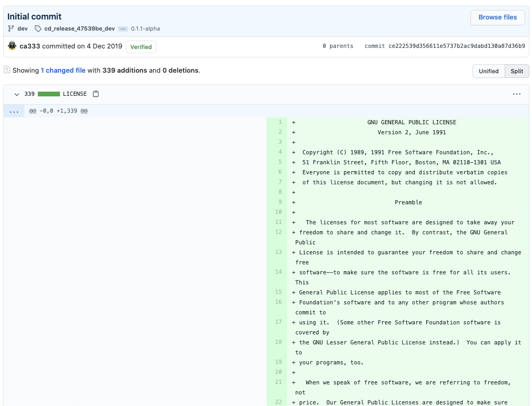This screenshot has height=406, width=532.
Task: Copy the LICENSE file path
Action: coord(96,94)
